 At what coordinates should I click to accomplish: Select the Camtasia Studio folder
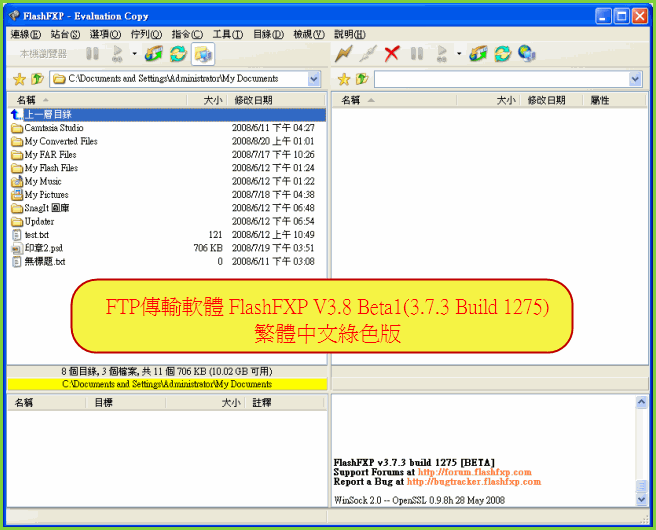[53, 128]
